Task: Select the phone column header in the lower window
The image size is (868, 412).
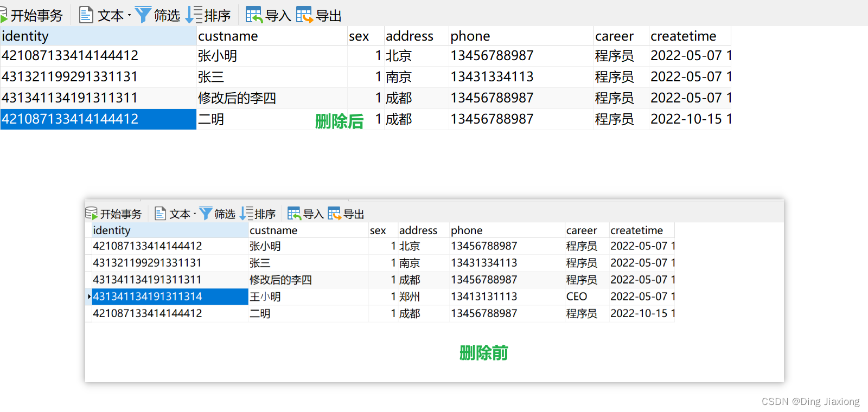Action: 507,230
